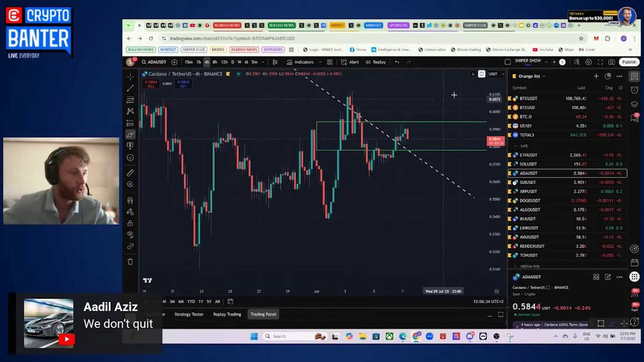Viewport: 644px width, 362px height.
Task: Select the 8h timeframe
Action: 215,62
